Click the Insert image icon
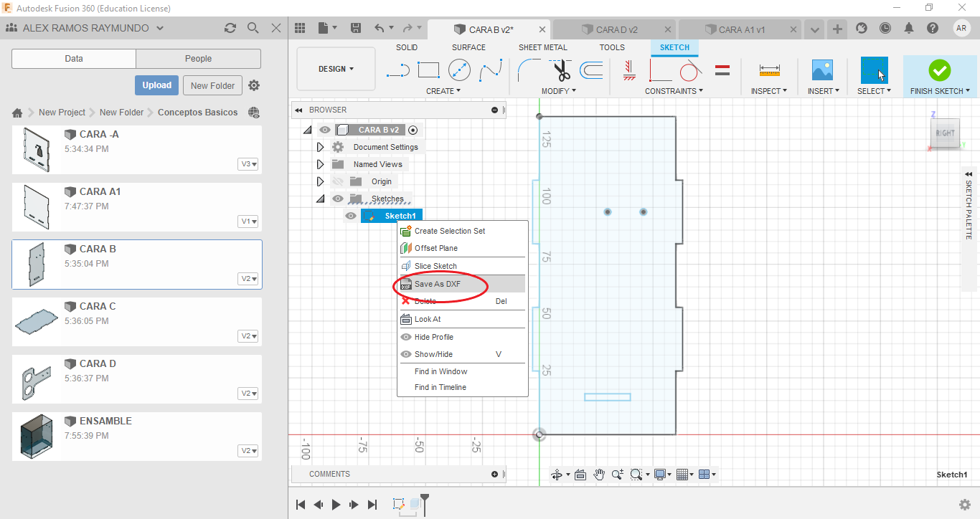The width and height of the screenshot is (980, 519). click(x=822, y=70)
